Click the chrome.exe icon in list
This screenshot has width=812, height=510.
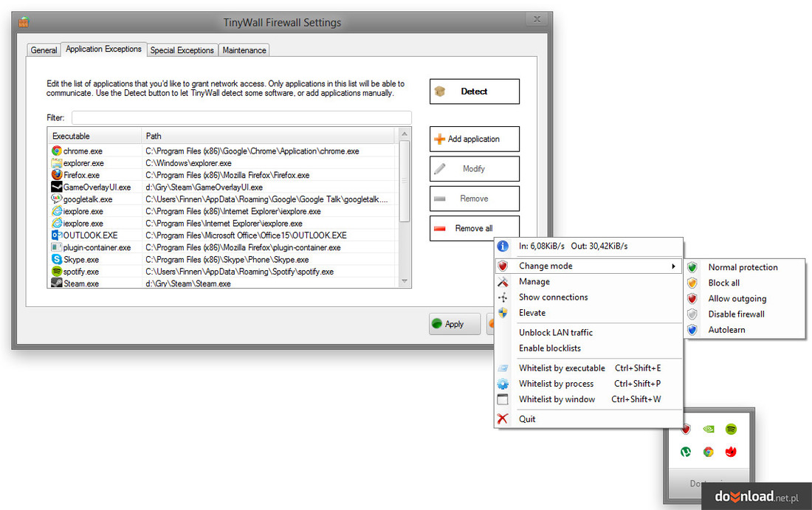tap(56, 151)
